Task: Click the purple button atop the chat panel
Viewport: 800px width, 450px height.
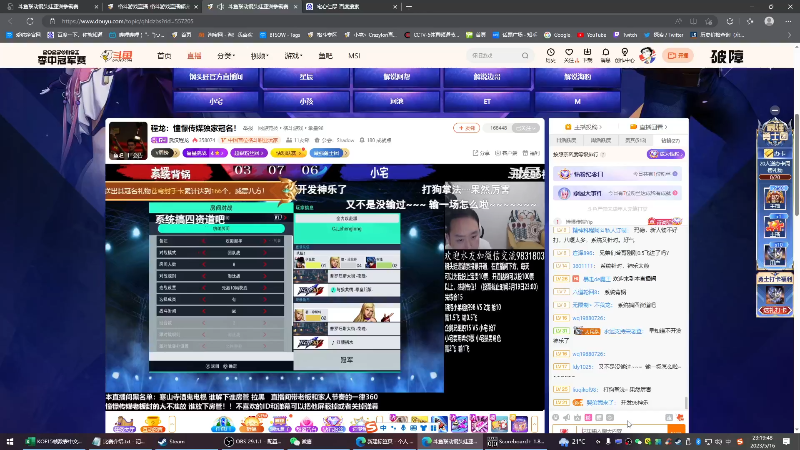Action: [665, 154]
